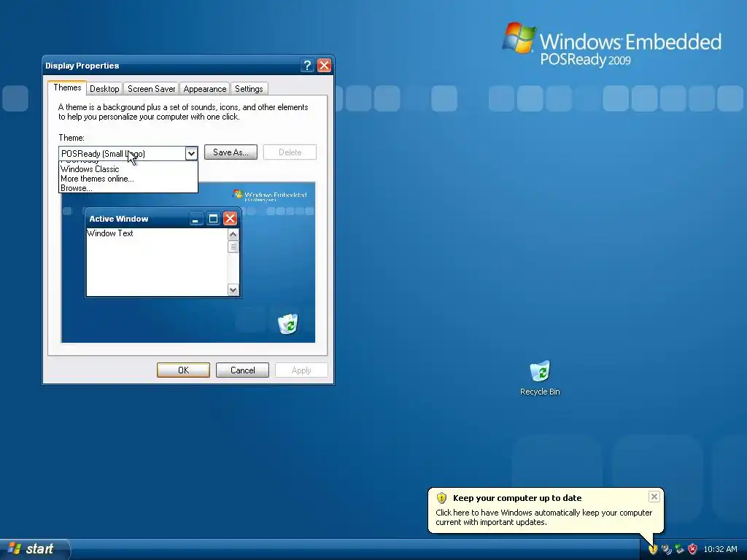
Task: Click the greyed Apply button
Action: [x=301, y=370]
